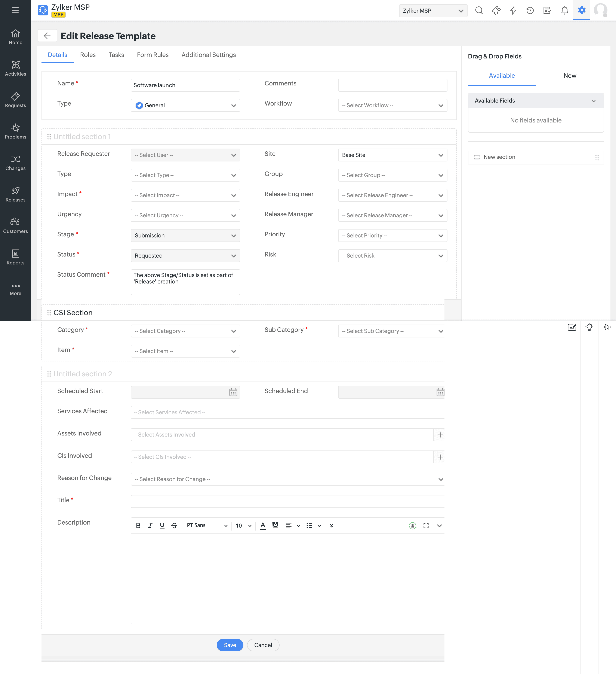Collapse the Available Fields panel
The width and height of the screenshot is (616, 674).
593,101
